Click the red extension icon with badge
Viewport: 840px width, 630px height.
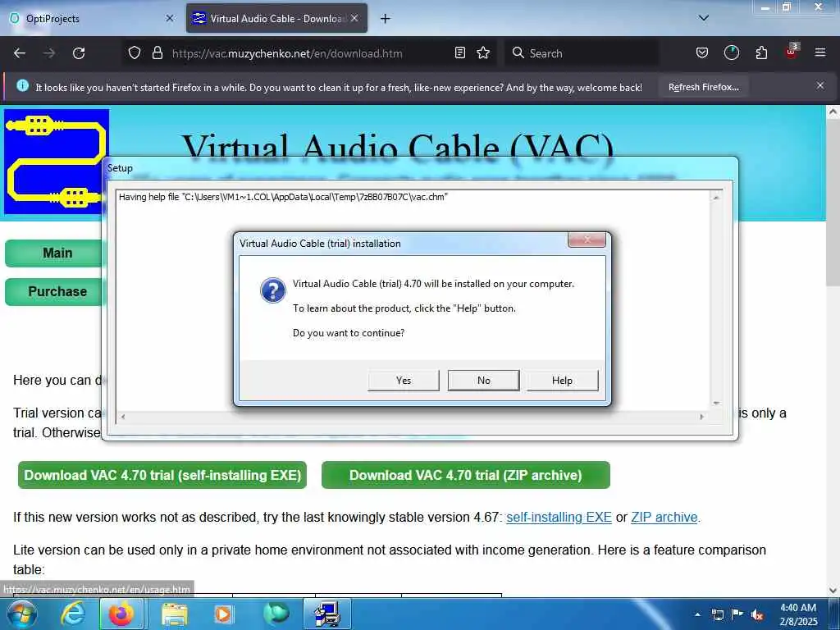(792, 52)
